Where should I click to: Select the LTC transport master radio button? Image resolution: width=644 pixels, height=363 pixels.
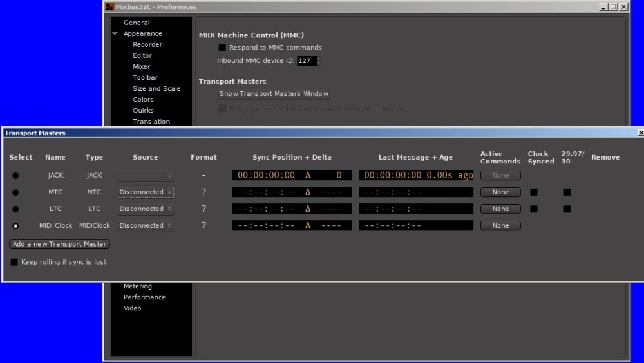coord(15,209)
